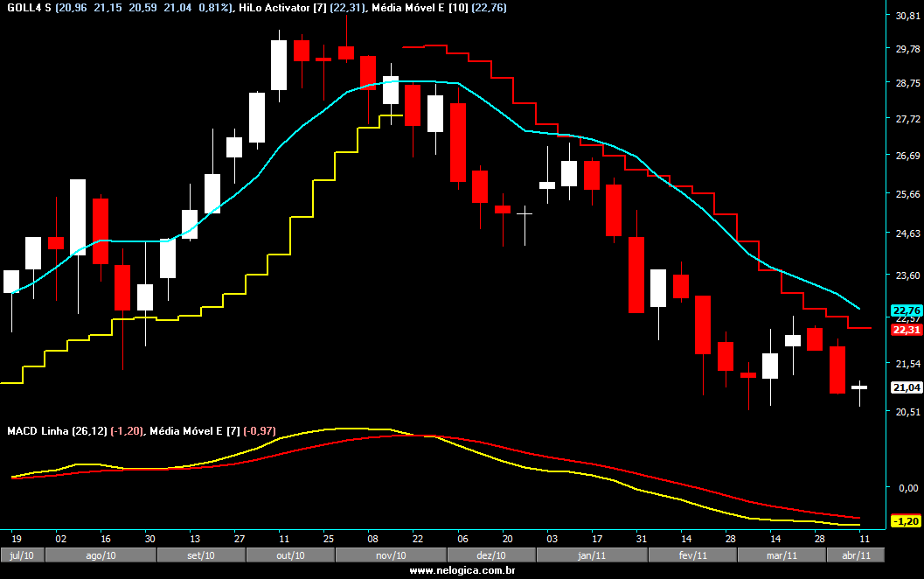The width and height of the screenshot is (924, 579).
Task: Click date label 30 on time axis
Action: 150,538
